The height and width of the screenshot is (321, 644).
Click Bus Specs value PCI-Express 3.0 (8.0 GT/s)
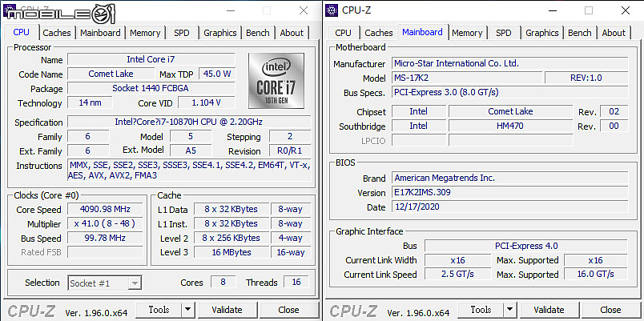click(509, 92)
